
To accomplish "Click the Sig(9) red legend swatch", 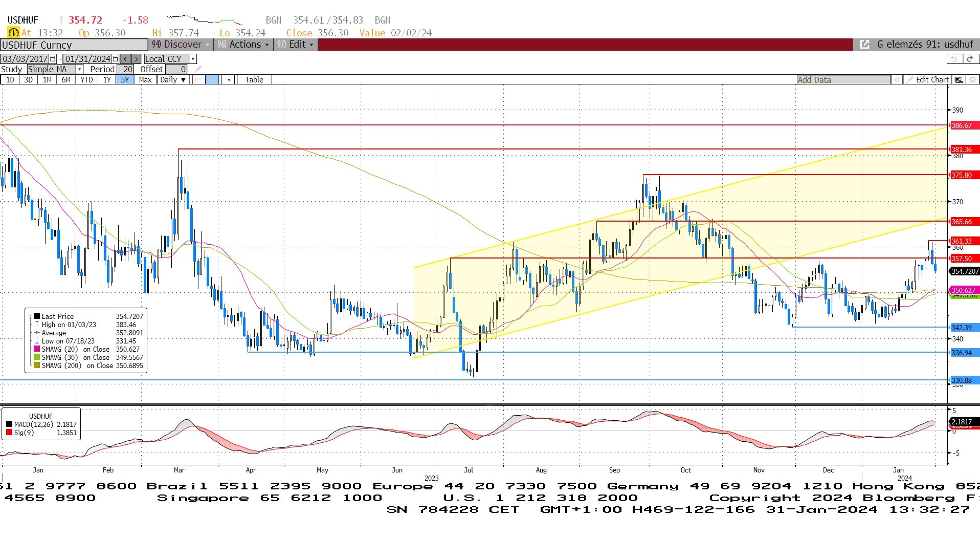I will coord(9,433).
